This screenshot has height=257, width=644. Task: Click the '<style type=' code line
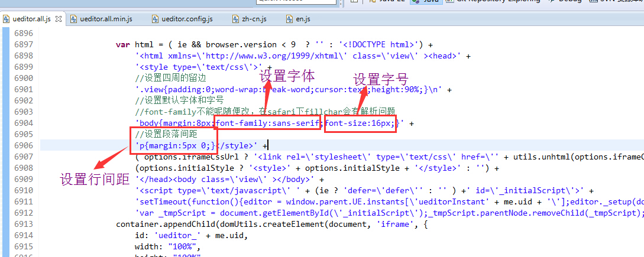(203, 67)
